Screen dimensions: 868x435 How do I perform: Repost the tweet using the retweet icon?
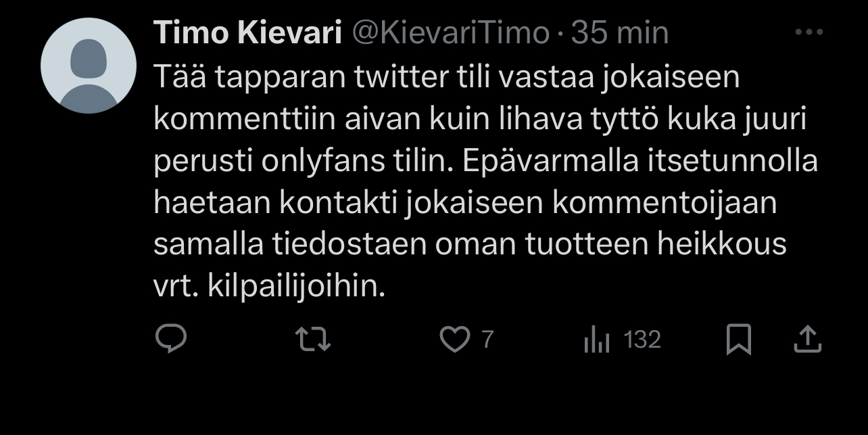314,340
